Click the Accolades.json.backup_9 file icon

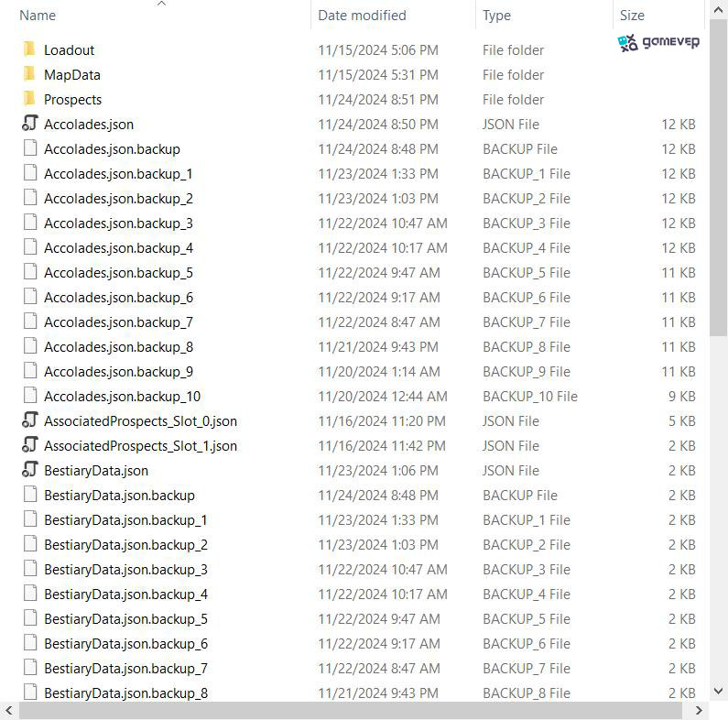coord(30,371)
